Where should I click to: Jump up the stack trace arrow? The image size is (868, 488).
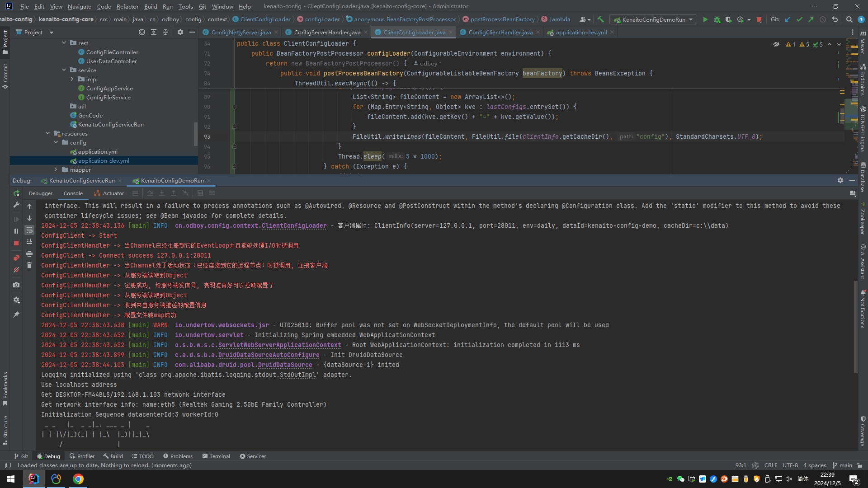pyautogui.click(x=29, y=206)
